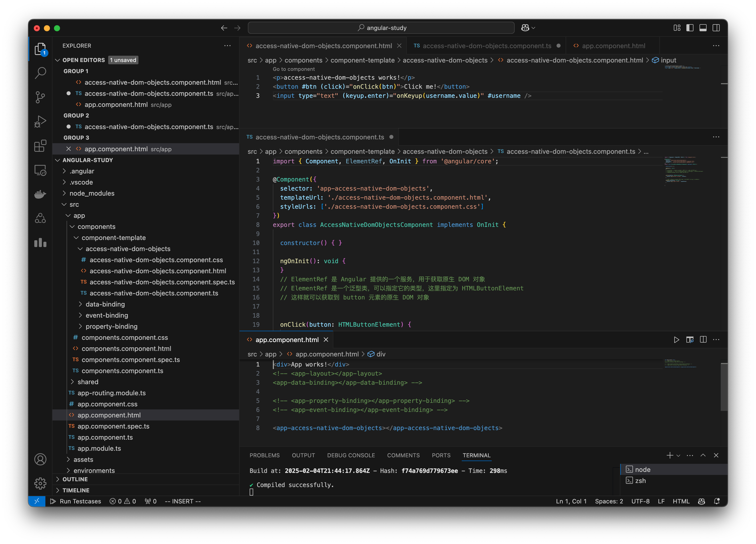Open the Source Control view
The height and width of the screenshot is (544, 756).
pyautogui.click(x=40, y=97)
